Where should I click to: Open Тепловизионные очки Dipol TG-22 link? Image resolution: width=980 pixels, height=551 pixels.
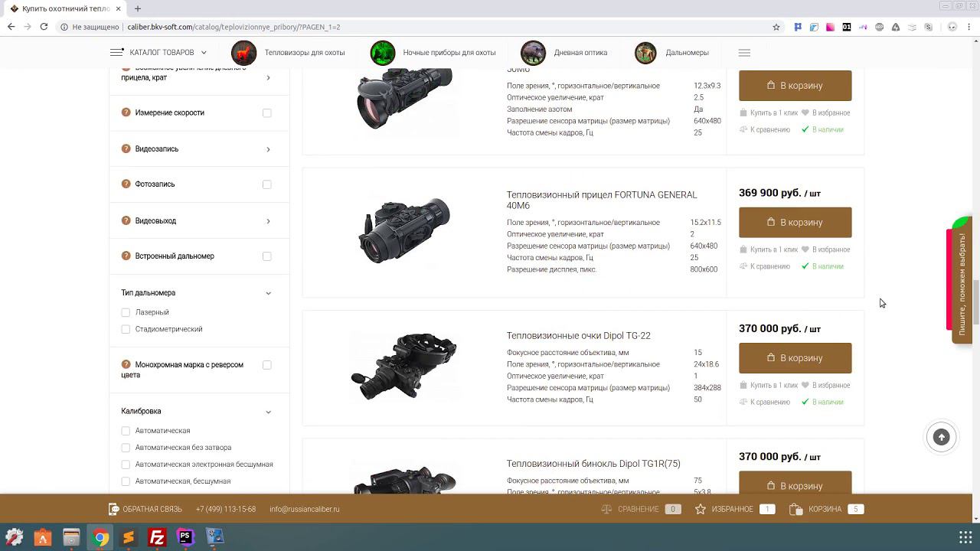tap(578, 335)
